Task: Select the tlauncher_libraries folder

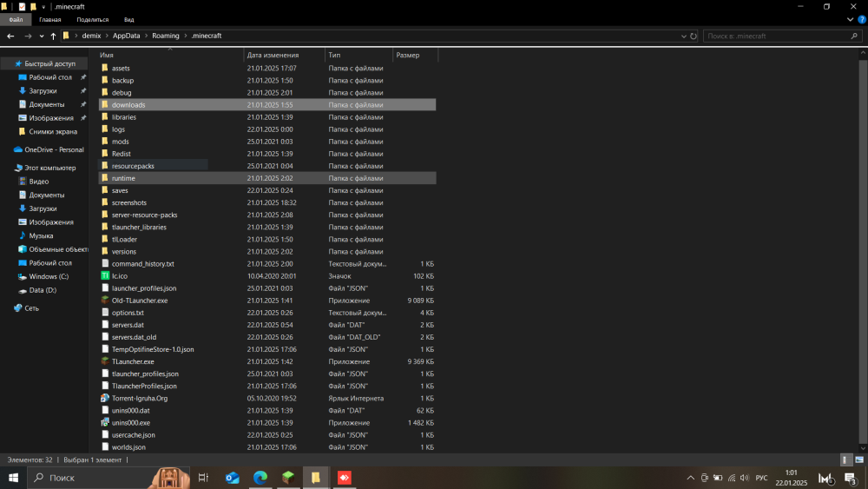Action: 266,227
